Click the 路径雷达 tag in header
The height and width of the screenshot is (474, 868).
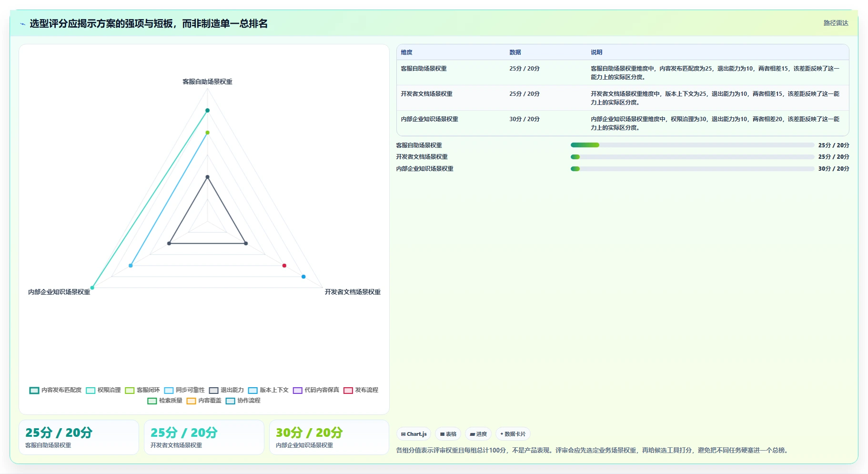[x=836, y=23]
